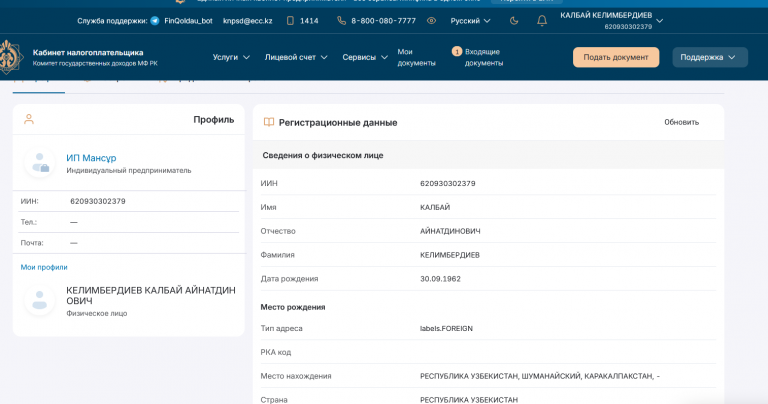Click the birth date 30.09.1962
The image size is (768, 404).
point(440,279)
